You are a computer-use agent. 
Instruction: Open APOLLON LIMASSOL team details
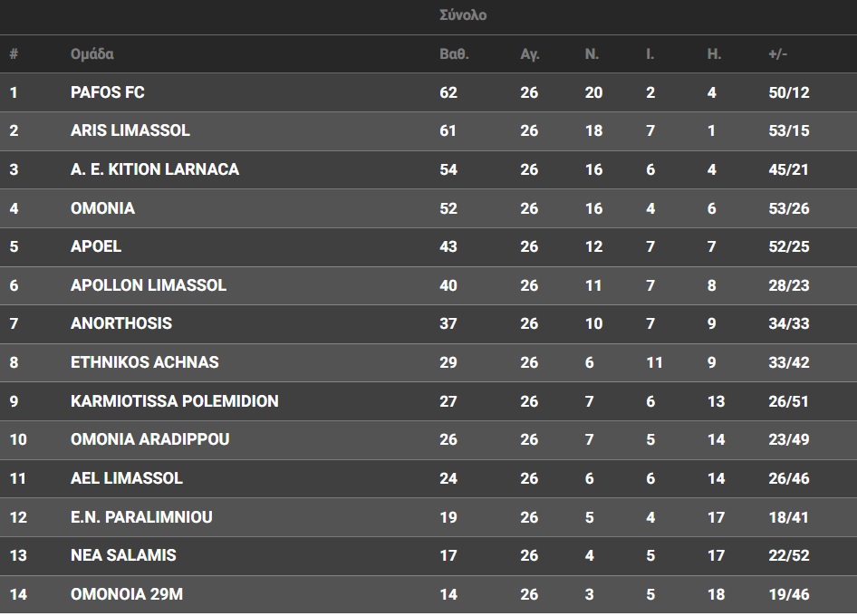[x=149, y=285]
